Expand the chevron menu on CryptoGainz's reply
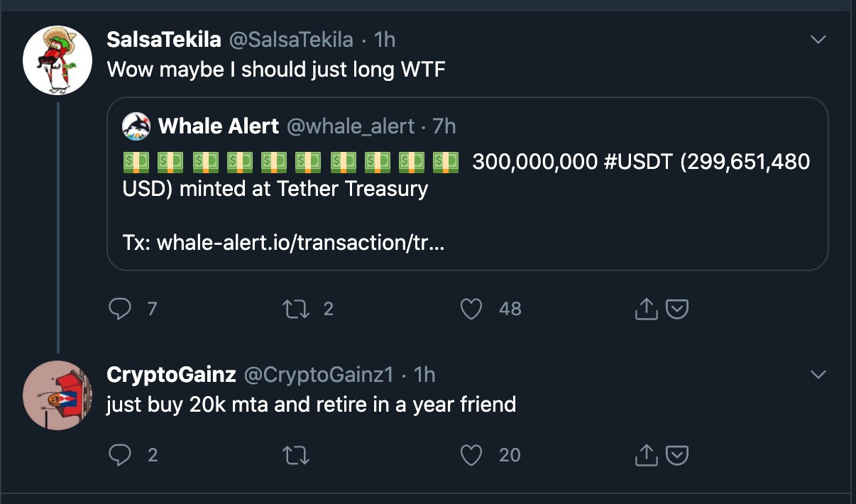This screenshot has width=856, height=504. [x=818, y=374]
